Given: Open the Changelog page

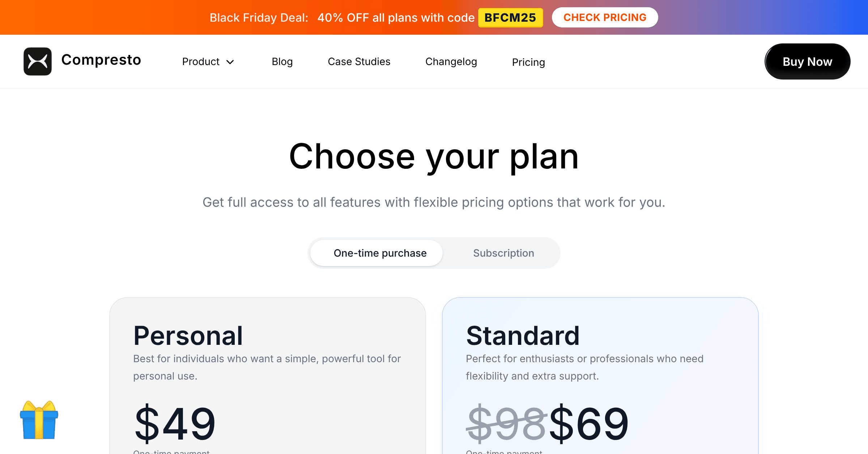Looking at the screenshot, I should [x=451, y=62].
